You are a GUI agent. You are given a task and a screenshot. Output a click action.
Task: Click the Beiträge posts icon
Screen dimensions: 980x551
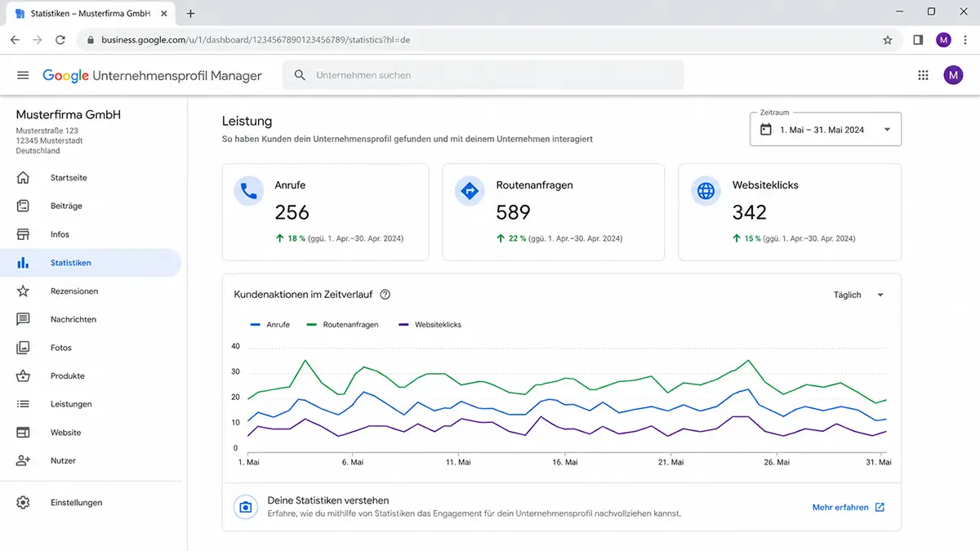pyautogui.click(x=23, y=206)
